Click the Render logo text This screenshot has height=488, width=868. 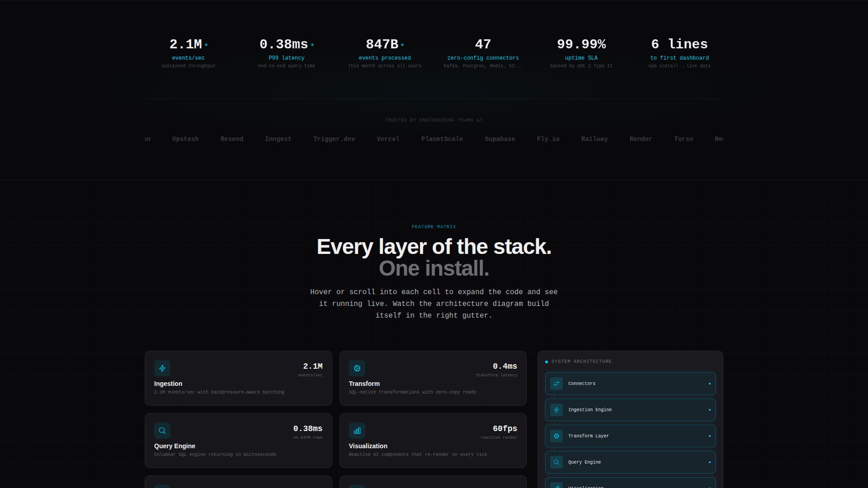click(641, 139)
